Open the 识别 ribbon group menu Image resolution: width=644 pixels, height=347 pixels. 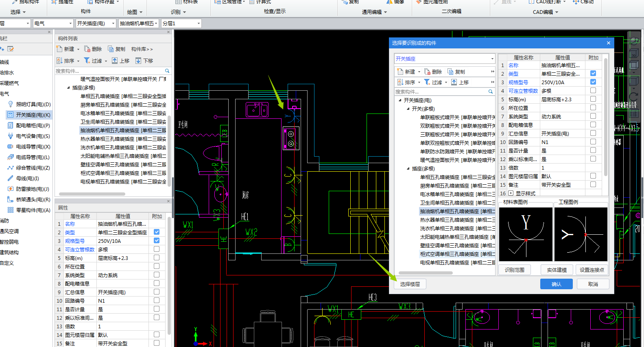coord(178,12)
